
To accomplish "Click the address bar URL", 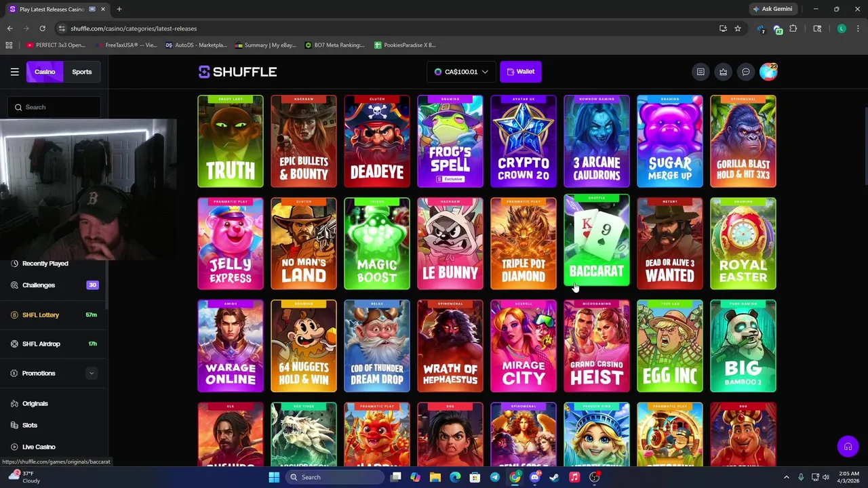I will click(134, 28).
